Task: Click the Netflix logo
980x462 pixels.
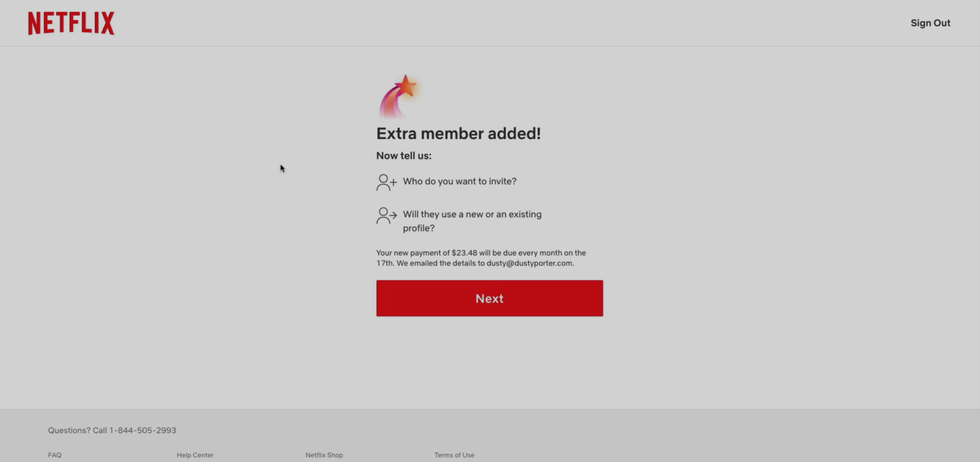Action: click(71, 23)
